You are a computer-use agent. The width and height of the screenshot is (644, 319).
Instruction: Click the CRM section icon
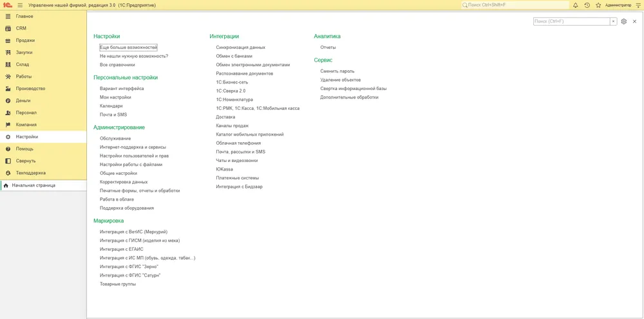coord(8,28)
